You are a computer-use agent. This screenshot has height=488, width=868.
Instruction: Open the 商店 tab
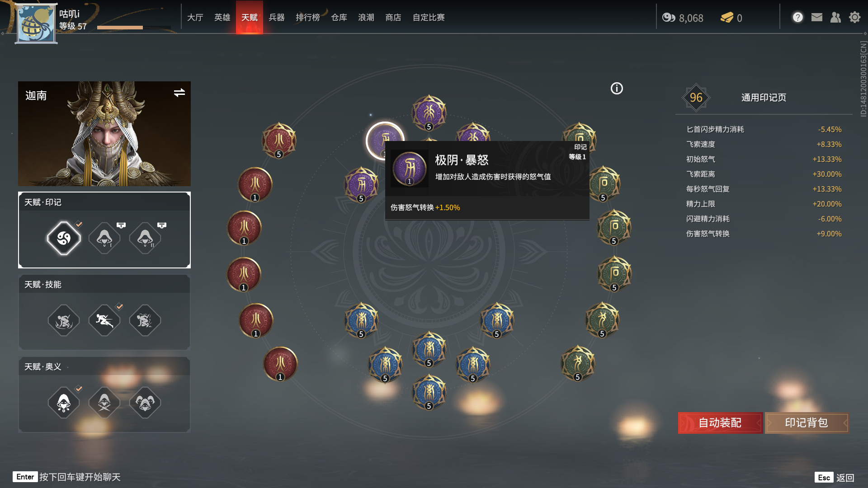(393, 17)
